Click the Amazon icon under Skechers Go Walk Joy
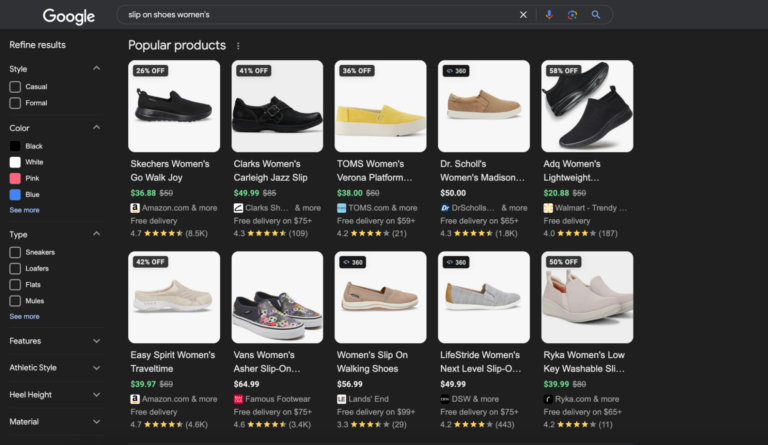This screenshot has width=768, height=445. click(135, 208)
